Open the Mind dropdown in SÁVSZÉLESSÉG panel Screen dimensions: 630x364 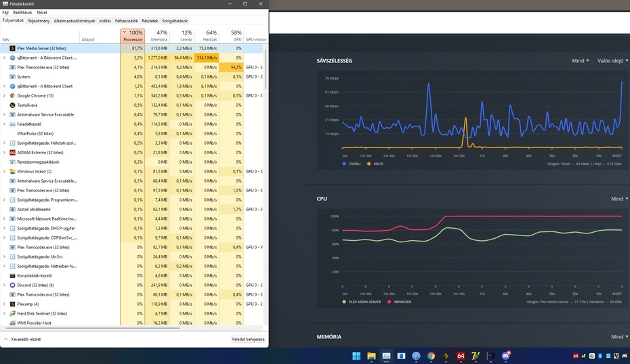pyautogui.click(x=580, y=61)
